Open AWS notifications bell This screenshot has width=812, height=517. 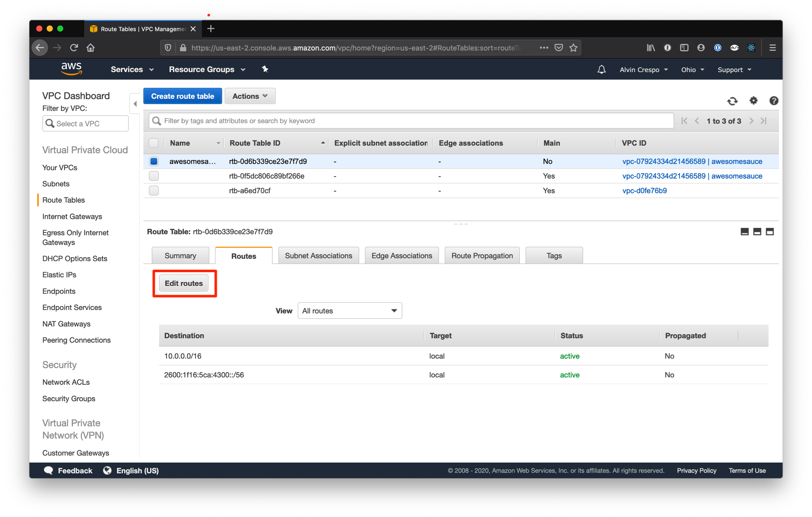(x=602, y=69)
